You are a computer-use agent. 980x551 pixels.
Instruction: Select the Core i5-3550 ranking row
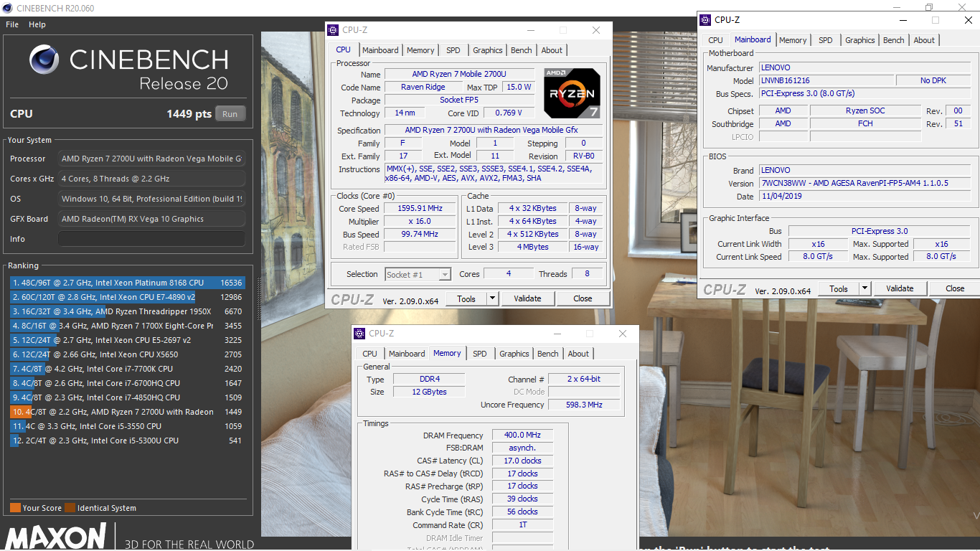tap(127, 426)
